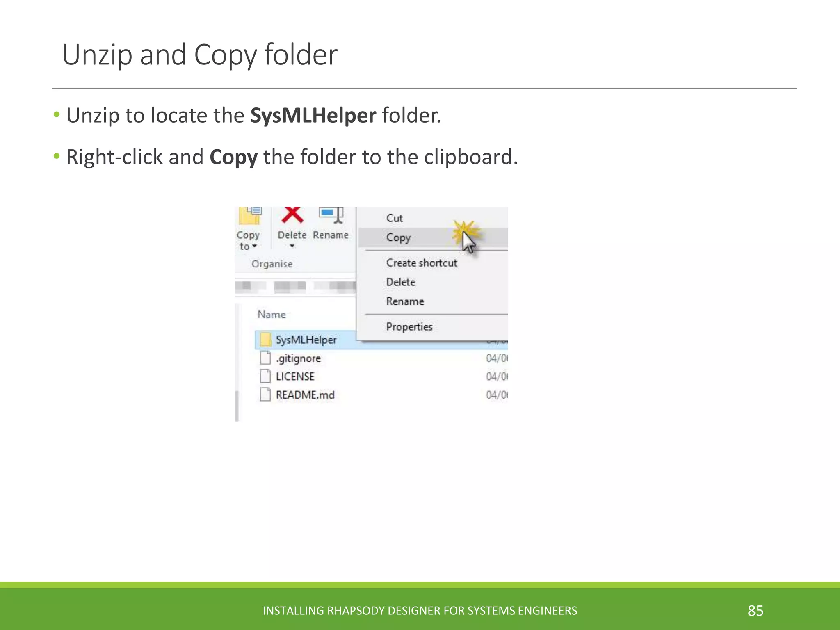Click the LICENSE file icon
Screen dimensions: 840x630
(266, 376)
